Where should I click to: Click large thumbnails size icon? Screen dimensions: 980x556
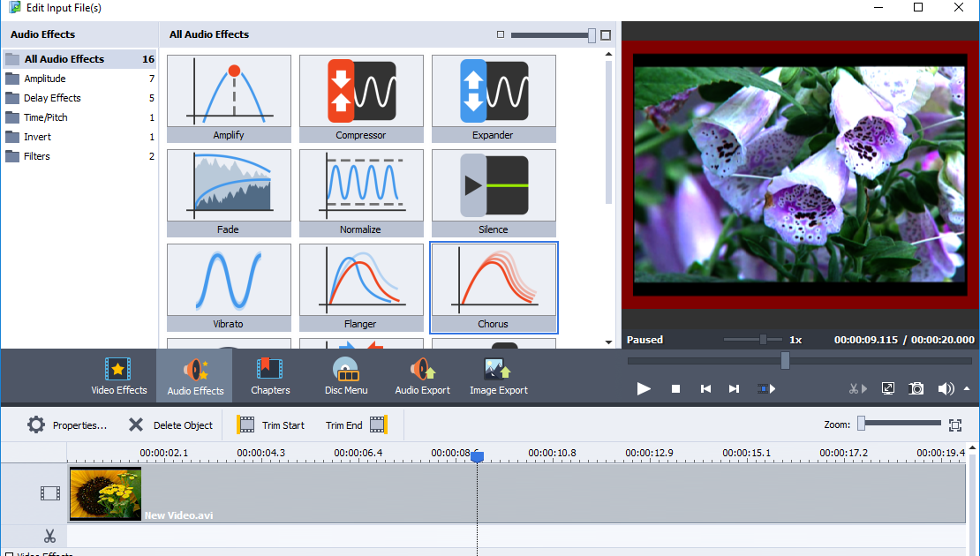(x=606, y=35)
